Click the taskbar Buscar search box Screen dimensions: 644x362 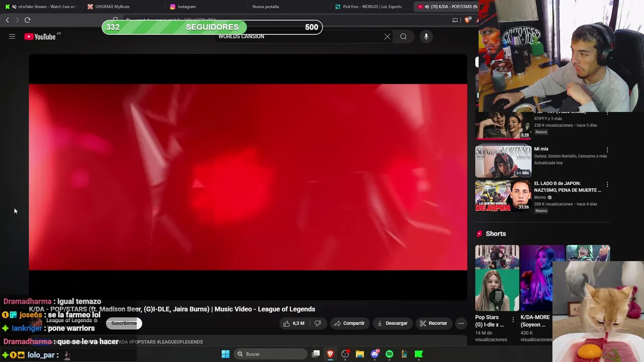coord(271,354)
